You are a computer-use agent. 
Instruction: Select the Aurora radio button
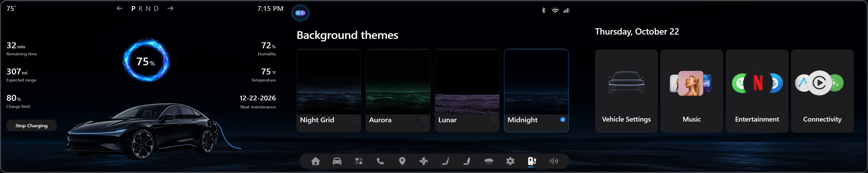(424, 120)
